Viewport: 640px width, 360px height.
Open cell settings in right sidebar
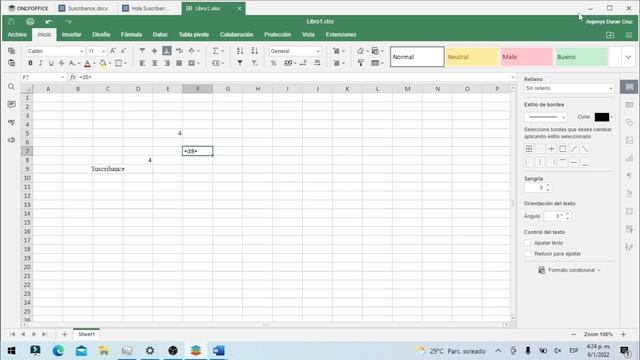click(x=629, y=87)
